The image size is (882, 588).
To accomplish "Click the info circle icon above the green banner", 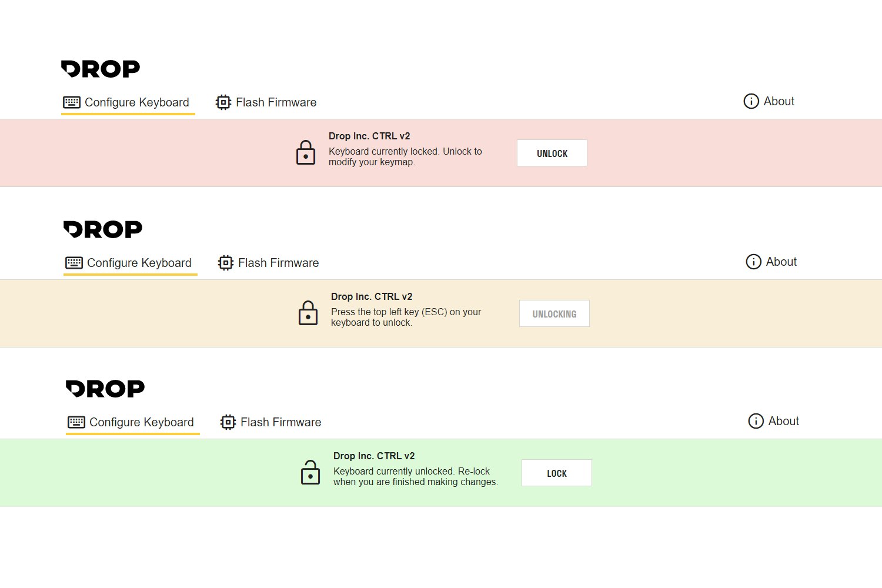I will (x=756, y=421).
